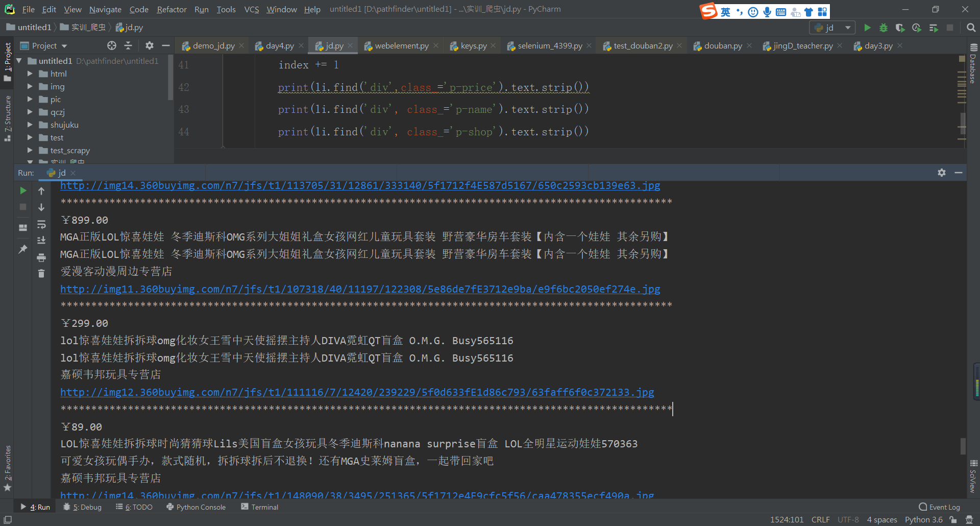Open the Database side panel
Screen dimensions: 980x526
tap(973, 64)
